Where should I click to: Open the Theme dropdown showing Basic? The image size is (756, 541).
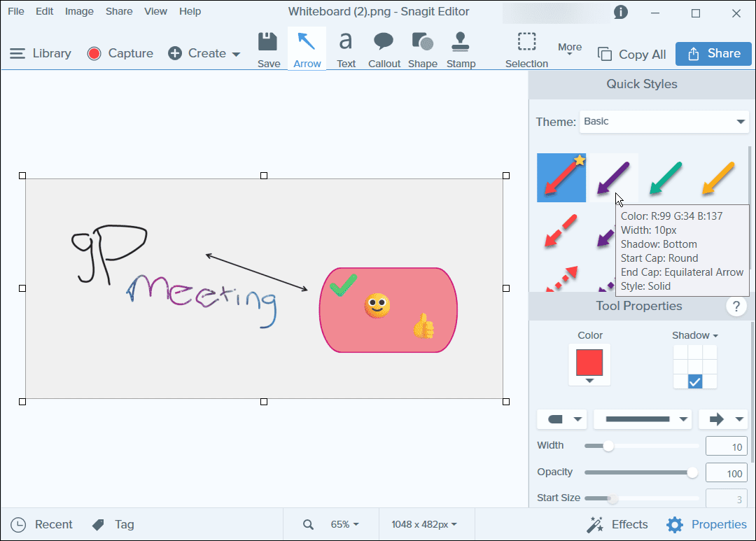[x=664, y=121]
